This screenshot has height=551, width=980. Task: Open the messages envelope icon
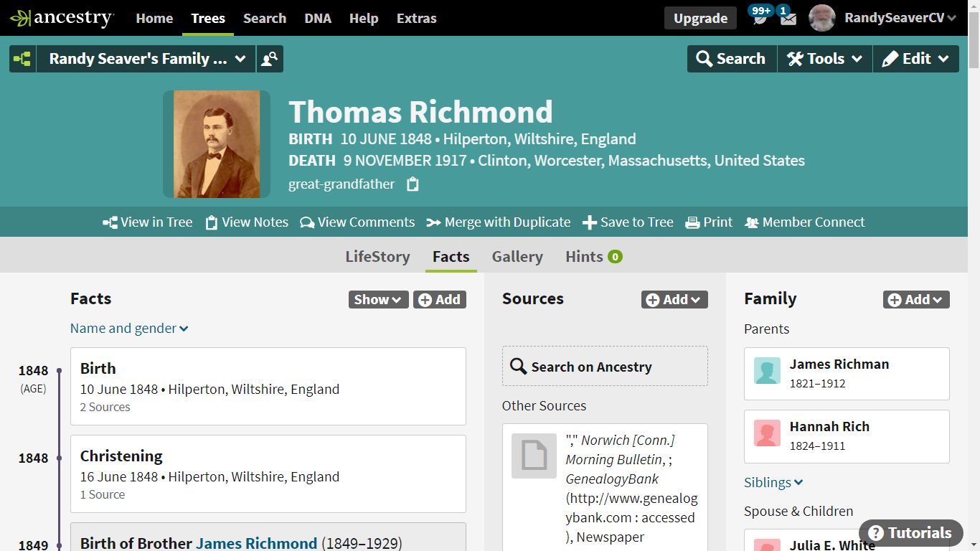pos(788,18)
